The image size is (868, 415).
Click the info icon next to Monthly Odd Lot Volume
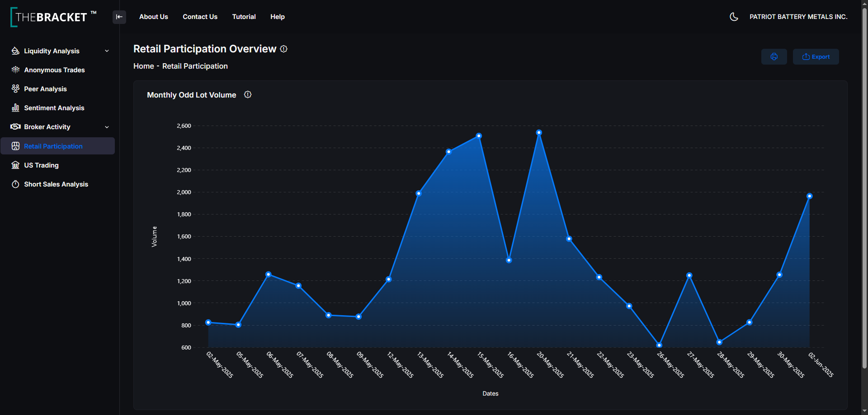(248, 94)
